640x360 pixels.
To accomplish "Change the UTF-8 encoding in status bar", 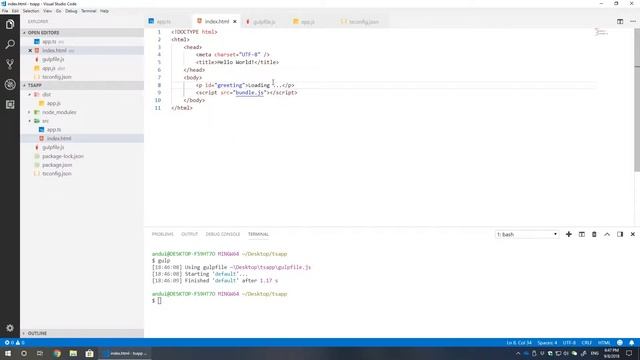I will tap(569, 343).
